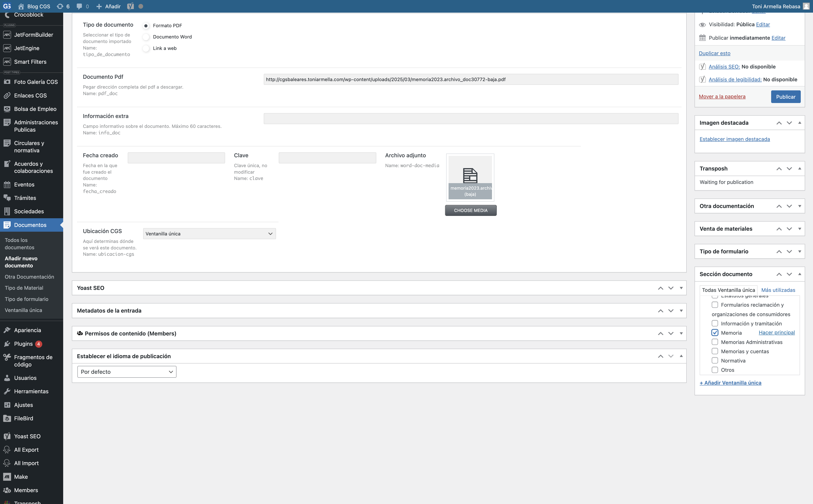Click the All Export icon
The height and width of the screenshot is (504, 813).
[7, 450]
